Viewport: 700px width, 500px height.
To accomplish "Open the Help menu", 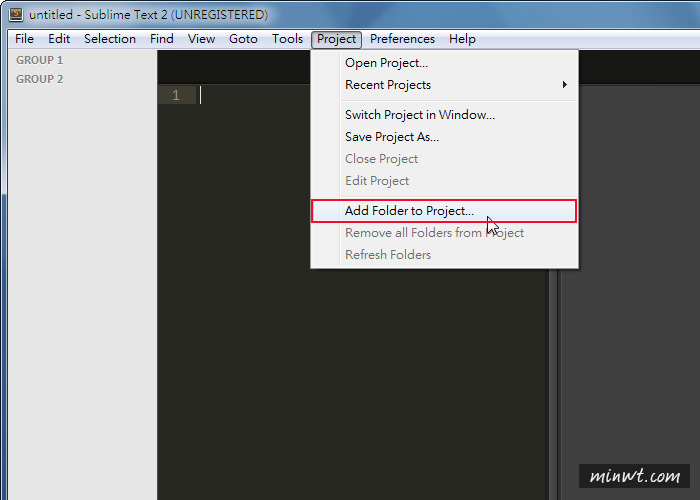I will click(462, 39).
